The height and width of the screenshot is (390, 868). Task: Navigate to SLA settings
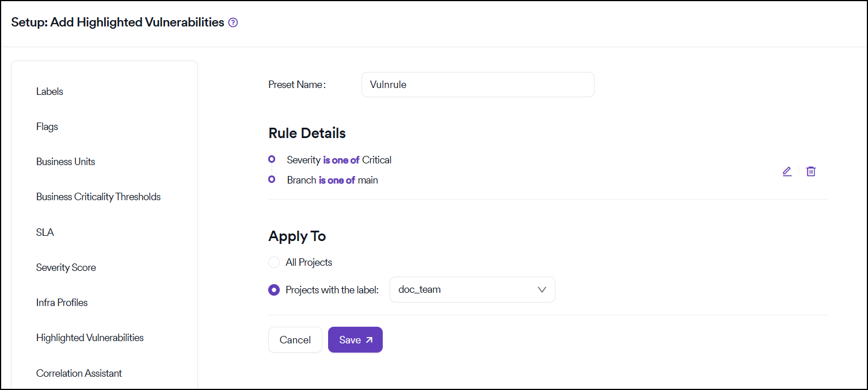(45, 232)
